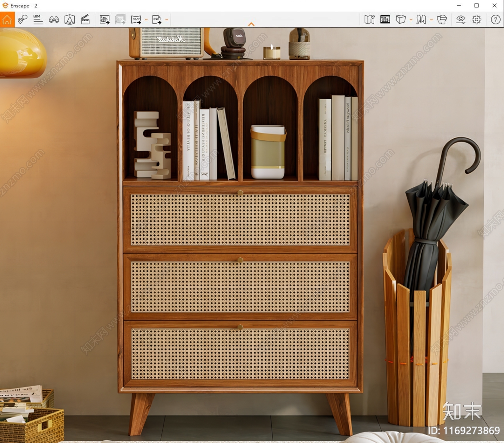Collapse the toolbar with the orange chevron

[251, 24]
